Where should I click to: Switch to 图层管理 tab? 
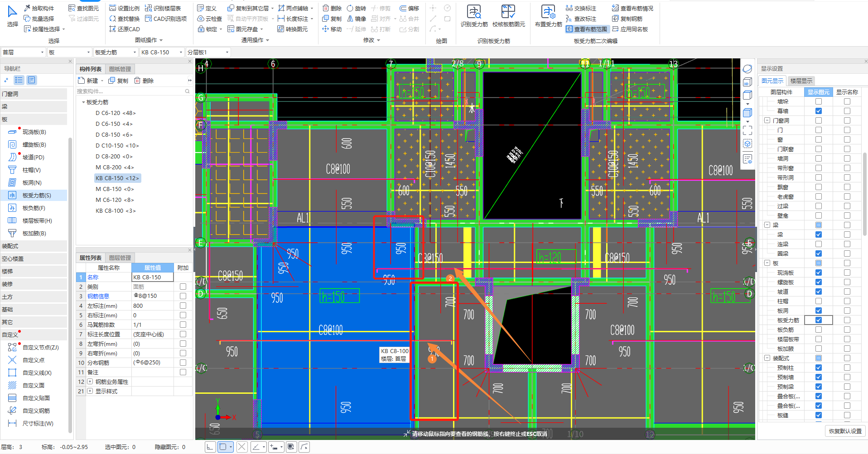pyautogui.click(x=120, y=258)
